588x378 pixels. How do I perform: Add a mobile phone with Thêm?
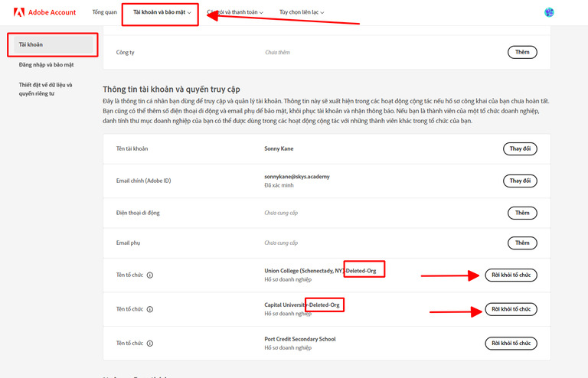(x=522, y=213)
